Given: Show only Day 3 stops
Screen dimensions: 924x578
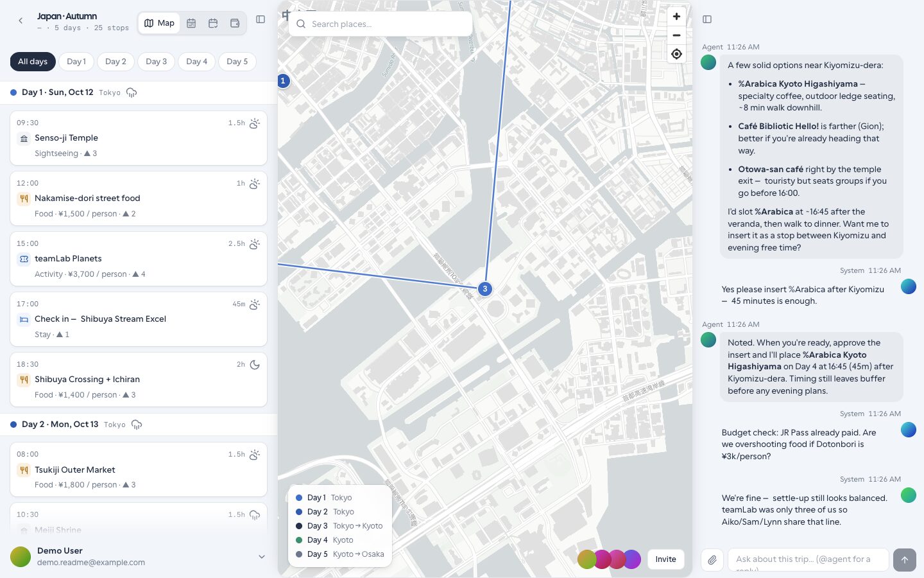Looking at the screenshot, I should point(157,62).
